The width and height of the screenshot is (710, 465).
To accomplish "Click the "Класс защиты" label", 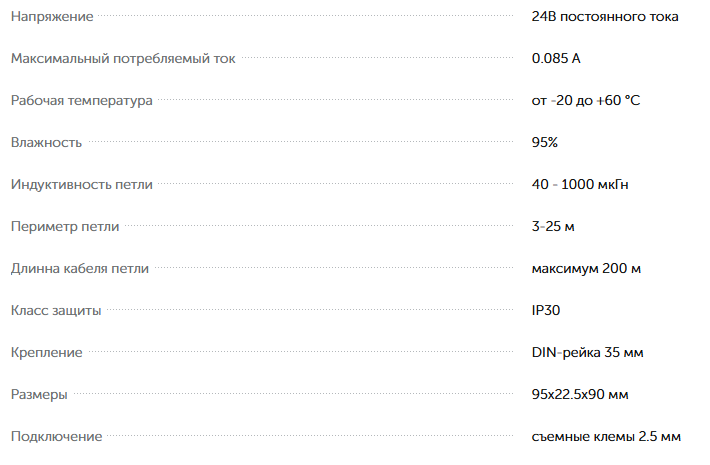I will 56,311.
